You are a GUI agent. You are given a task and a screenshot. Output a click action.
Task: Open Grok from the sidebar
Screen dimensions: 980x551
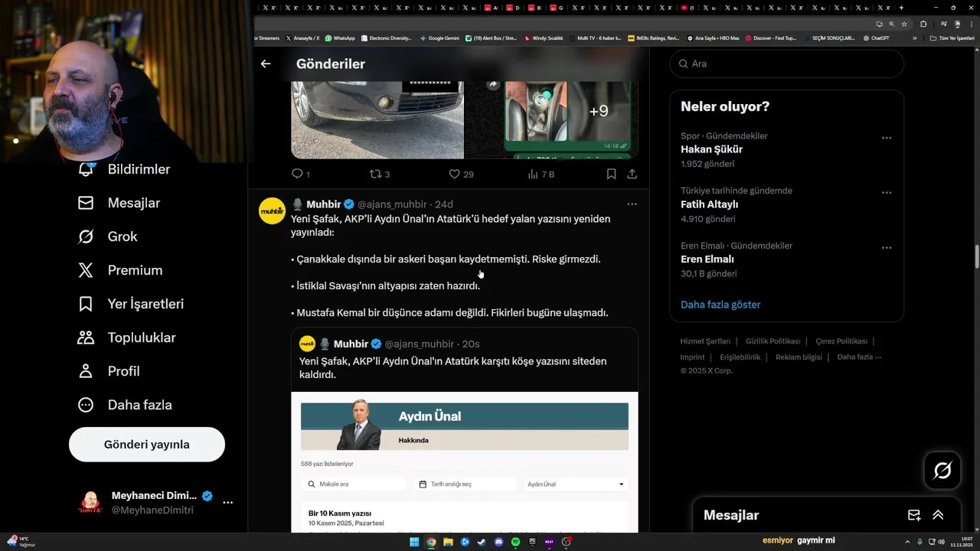107,236
